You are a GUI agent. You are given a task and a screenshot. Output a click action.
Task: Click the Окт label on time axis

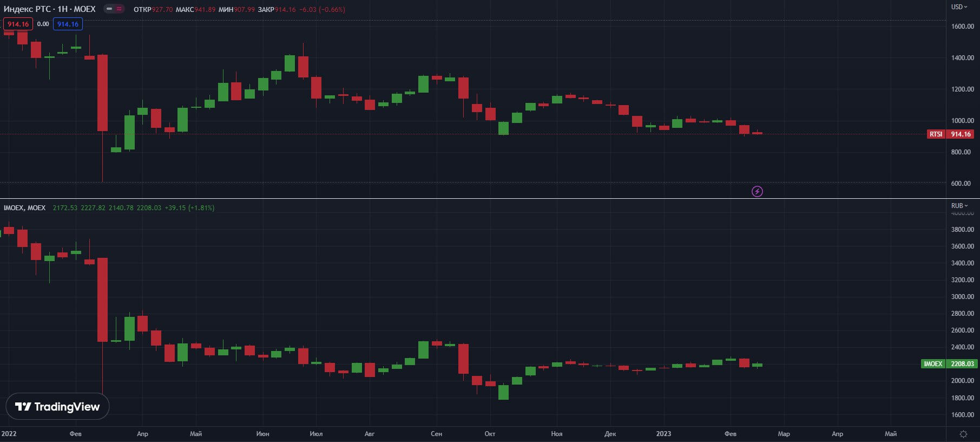pos(490,434)
